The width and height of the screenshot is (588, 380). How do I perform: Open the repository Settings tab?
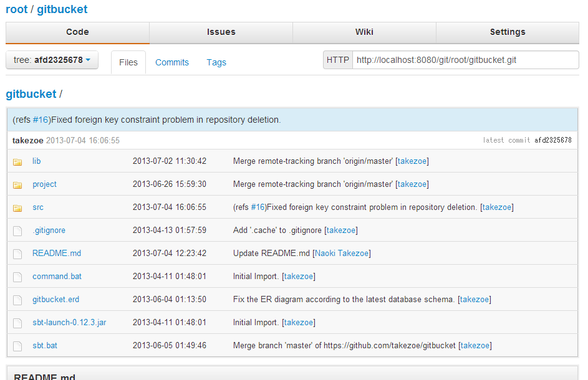(507, 32)
